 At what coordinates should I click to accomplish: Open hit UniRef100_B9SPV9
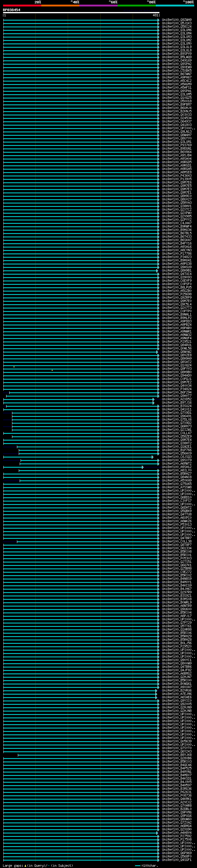(177, 54)
